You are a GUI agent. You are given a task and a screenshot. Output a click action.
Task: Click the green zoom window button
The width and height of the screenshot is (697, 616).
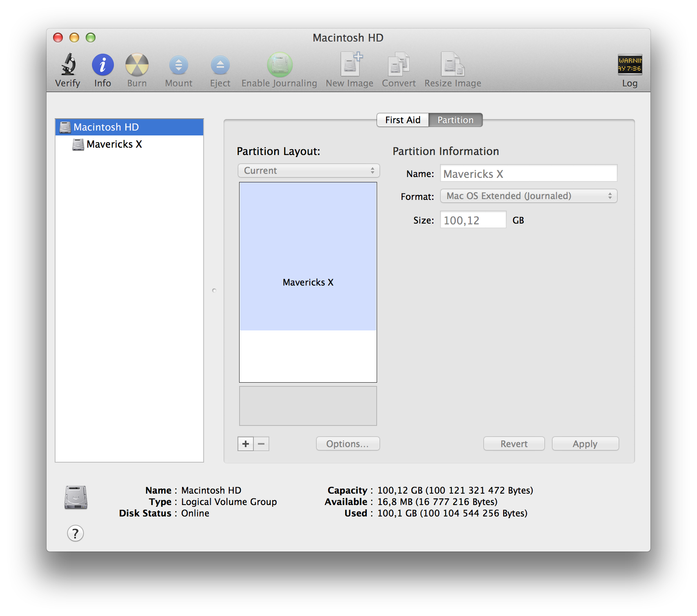[91, 38]
